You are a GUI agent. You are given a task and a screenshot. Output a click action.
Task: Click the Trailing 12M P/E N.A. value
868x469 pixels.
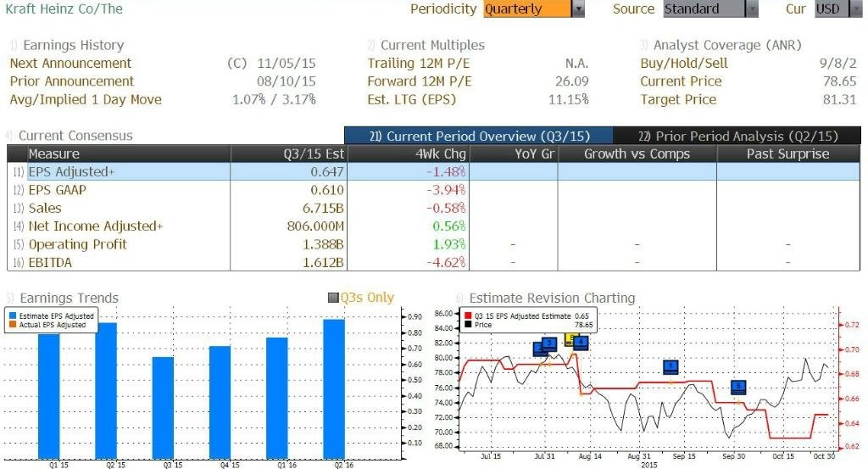[x=576, y=63]
